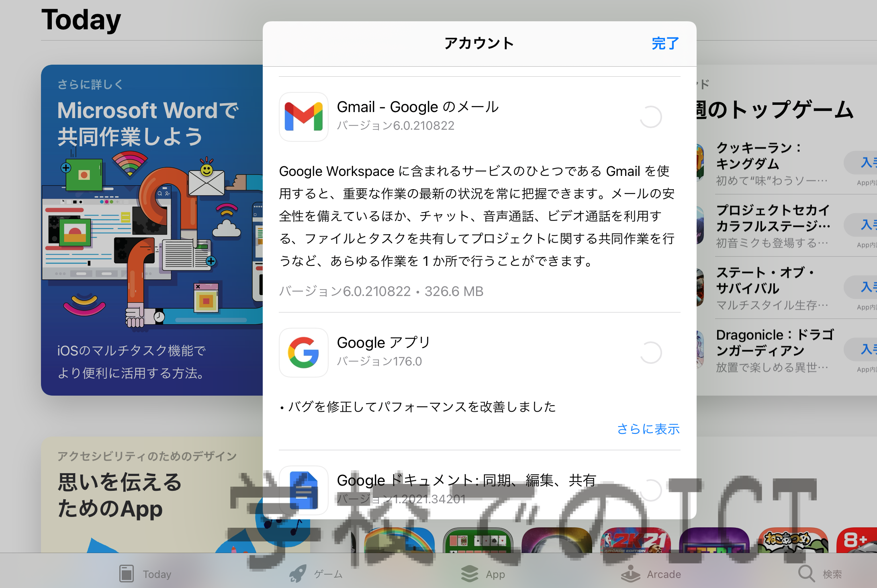877x588 pixels.
Task: Tap the joystick Arcade icon
Action: click(631, 574)
